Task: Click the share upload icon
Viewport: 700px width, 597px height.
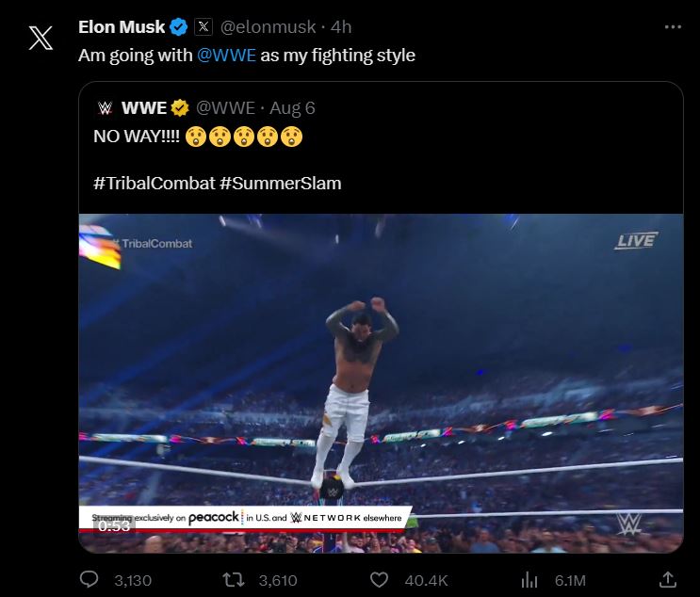Action: [x=668, y=580]
